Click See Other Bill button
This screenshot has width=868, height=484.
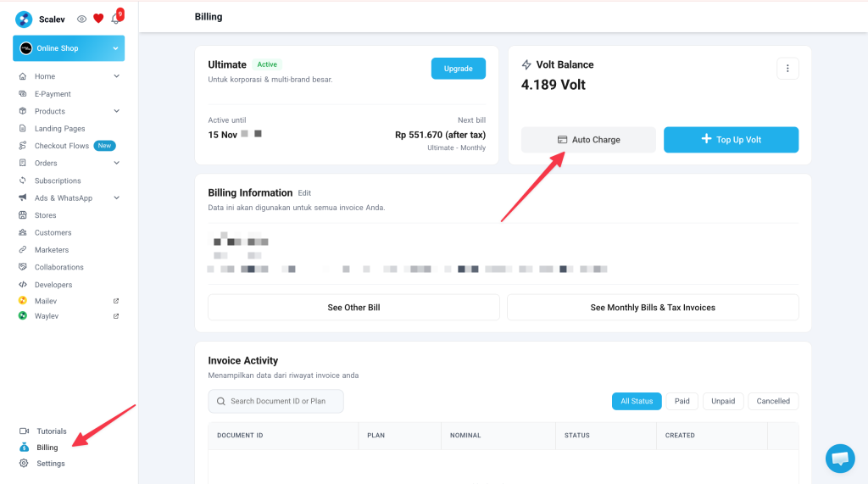click(353, 308)
